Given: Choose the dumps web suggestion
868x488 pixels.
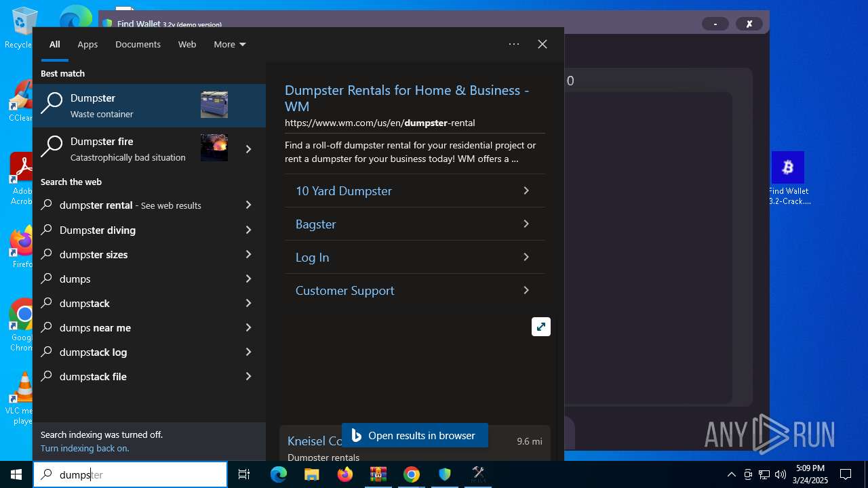Looking at the screenshot, I should (133, 279).
